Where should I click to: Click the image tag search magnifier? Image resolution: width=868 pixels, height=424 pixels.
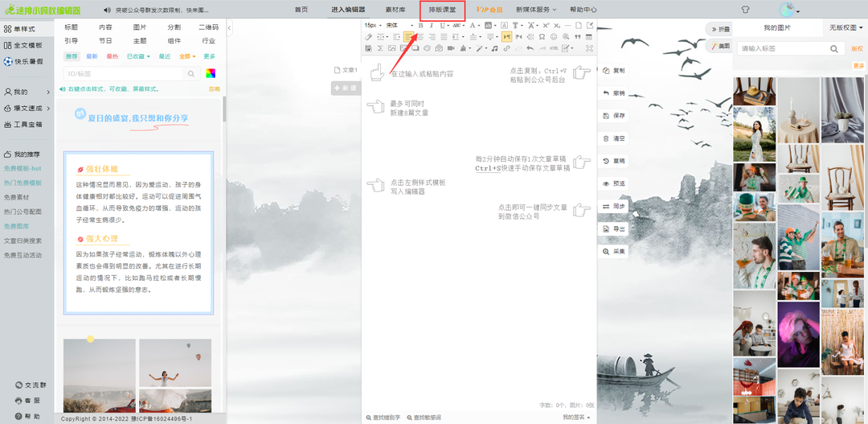tap(833, 49)
